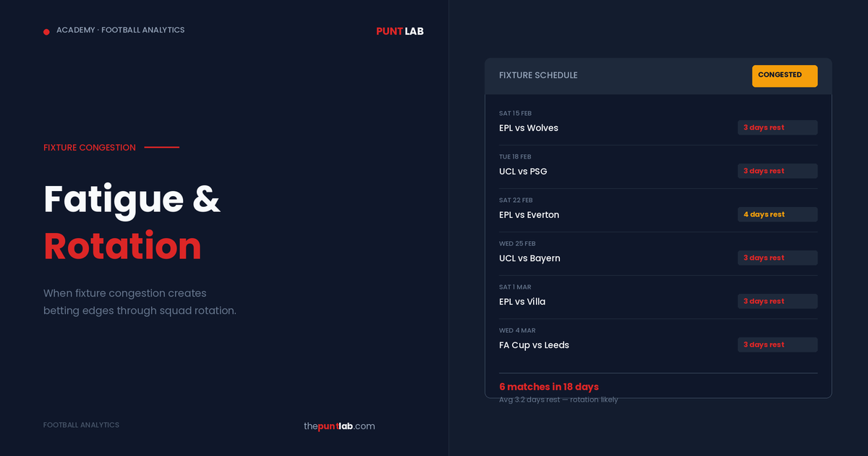Select the EPL vs Villa fixture
Viewport: 868px width, 456px height.
click(522, 302)
